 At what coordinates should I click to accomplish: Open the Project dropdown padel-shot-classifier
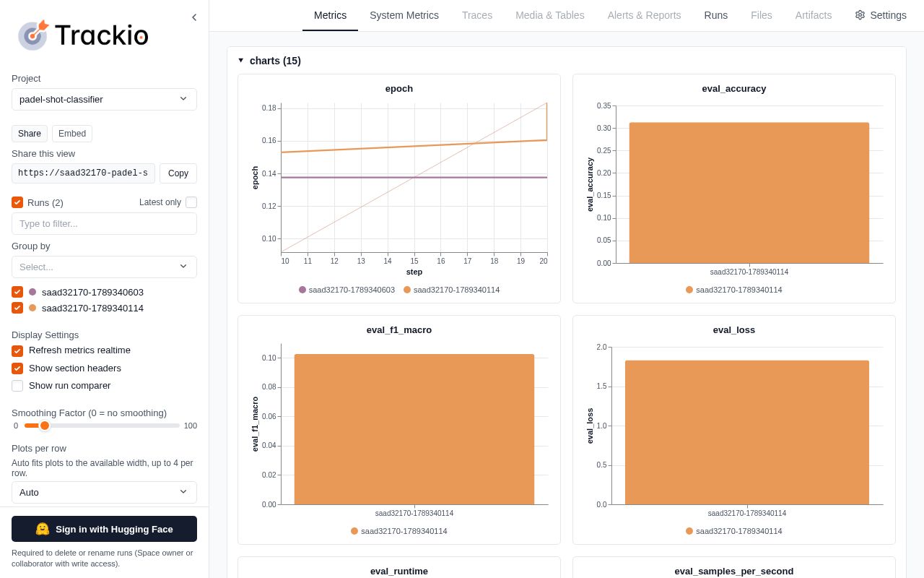point(104,99)
